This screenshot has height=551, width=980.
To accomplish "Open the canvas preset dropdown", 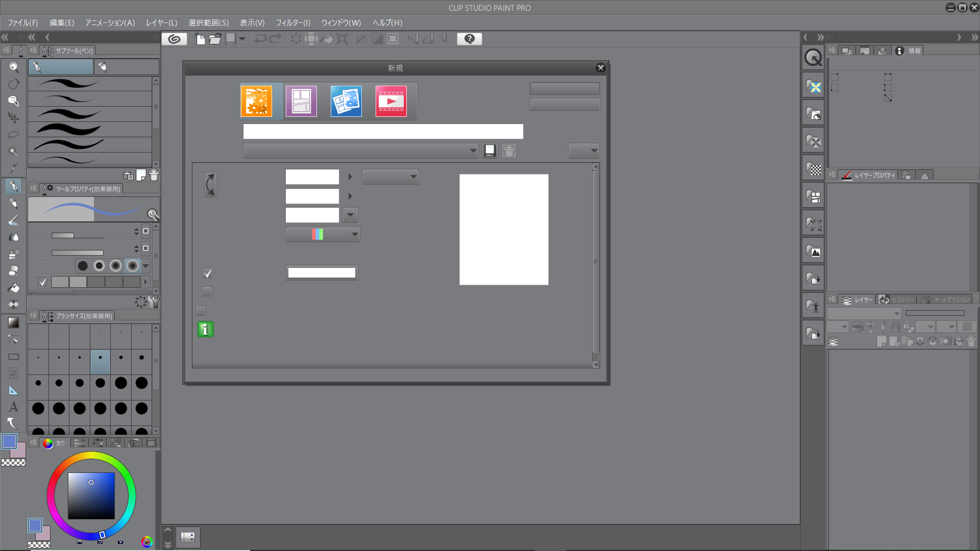I will coord(360,151).
